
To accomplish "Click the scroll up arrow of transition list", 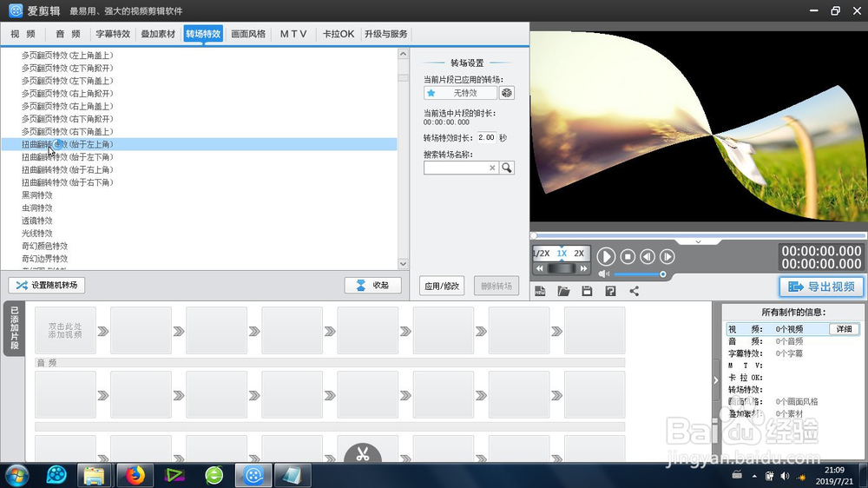I will (x=403, y=55).
